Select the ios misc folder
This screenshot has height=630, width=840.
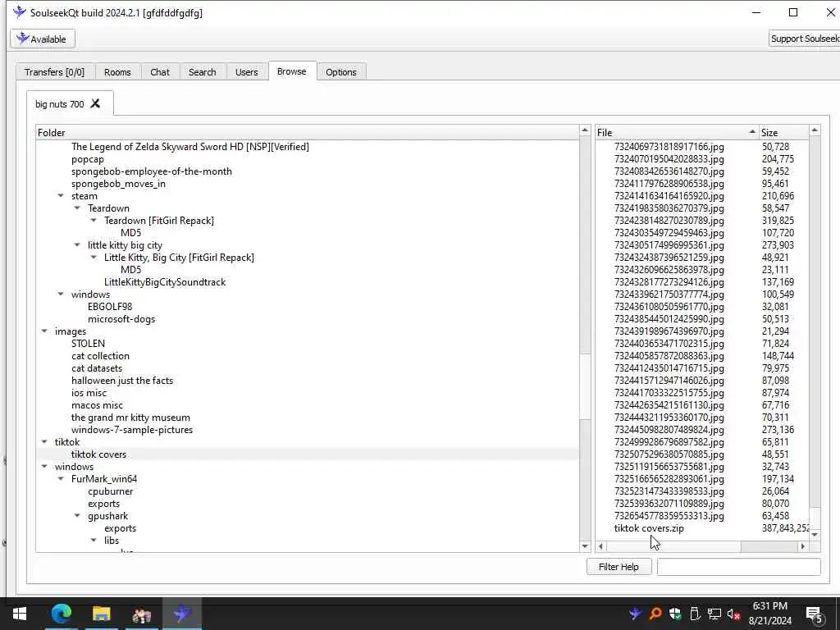click(x=89, y=393)
